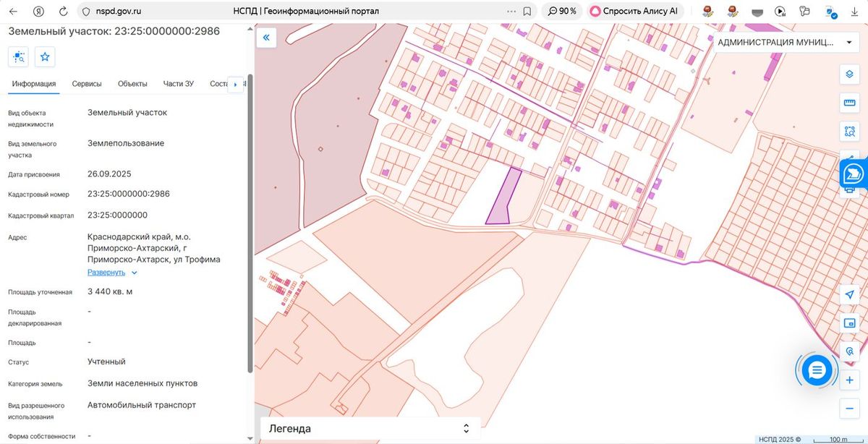Image resolution: width=868 pixels, height=444 pixels.
Task: Select the highlighted purple parcel on the map
Action: point(503,197)
